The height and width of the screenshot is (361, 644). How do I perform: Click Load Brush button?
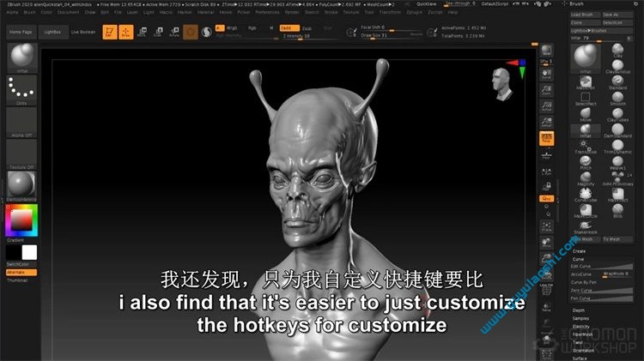(586, 15)
